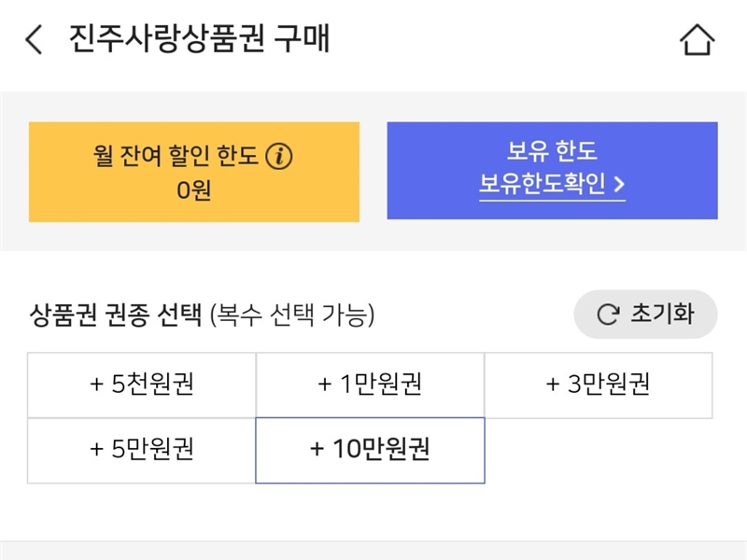Toggle the + 10만원권 denomination
747x560 pixels.
(370, 450)
